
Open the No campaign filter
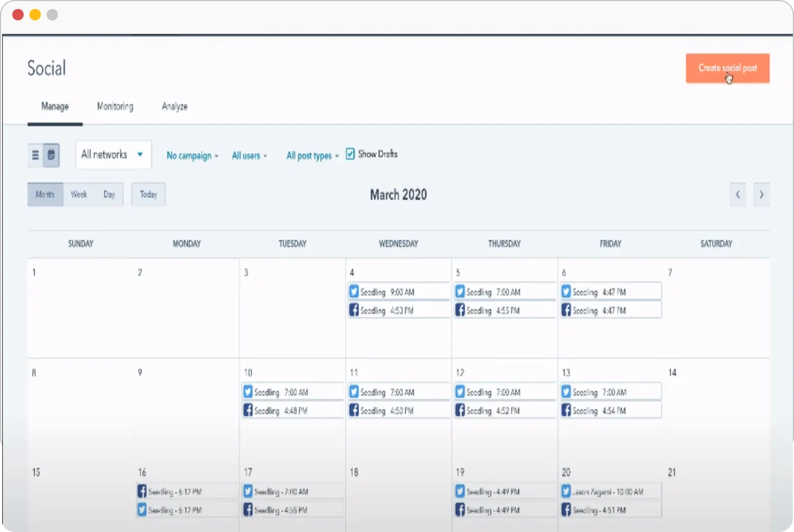(193, 156)
